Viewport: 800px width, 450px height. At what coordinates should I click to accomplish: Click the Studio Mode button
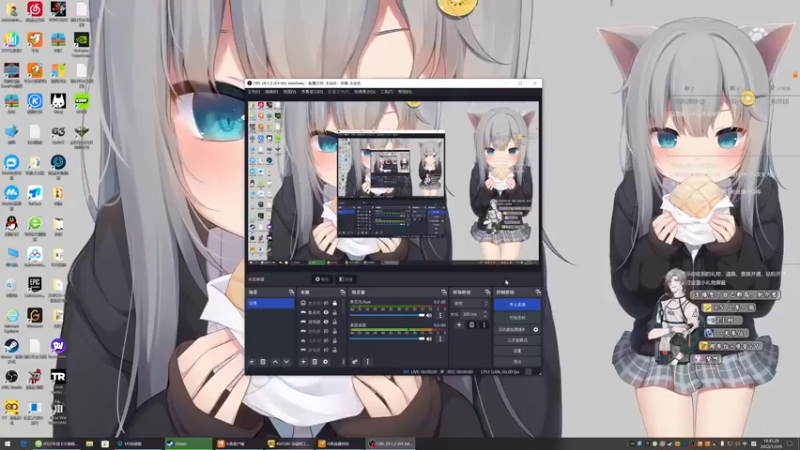coord(517,340)
